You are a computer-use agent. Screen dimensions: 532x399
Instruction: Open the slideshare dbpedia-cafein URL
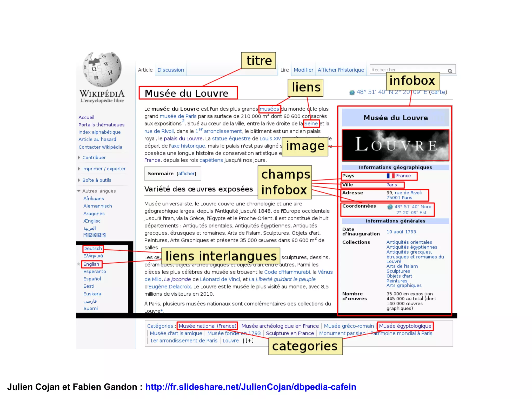click(x=251, y=387)
